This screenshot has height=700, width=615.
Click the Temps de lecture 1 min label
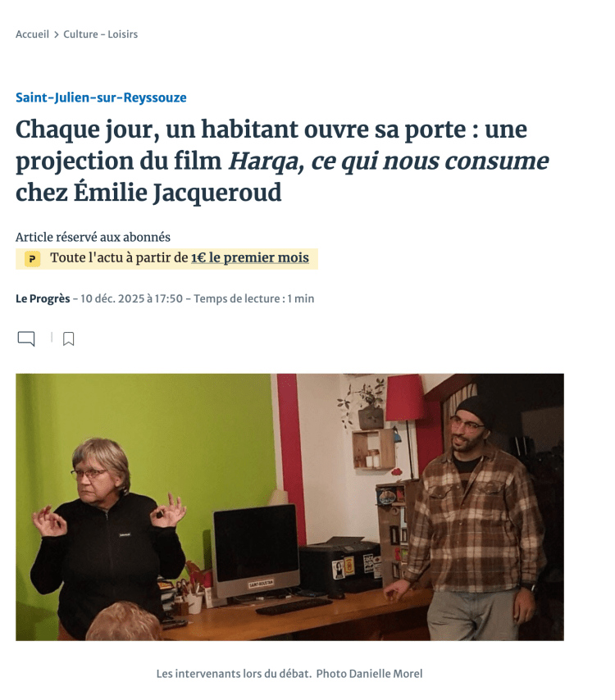click(253, 298)
